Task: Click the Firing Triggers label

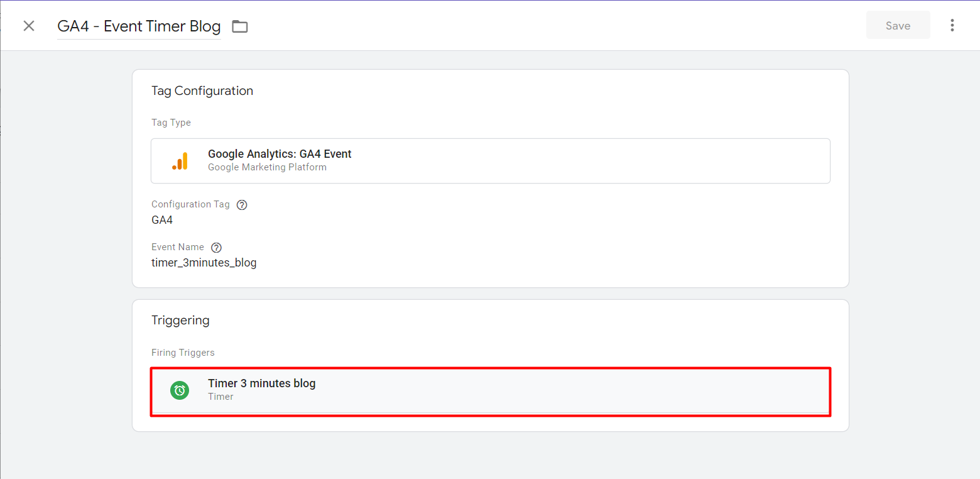Action: click(x=183, y=353)
